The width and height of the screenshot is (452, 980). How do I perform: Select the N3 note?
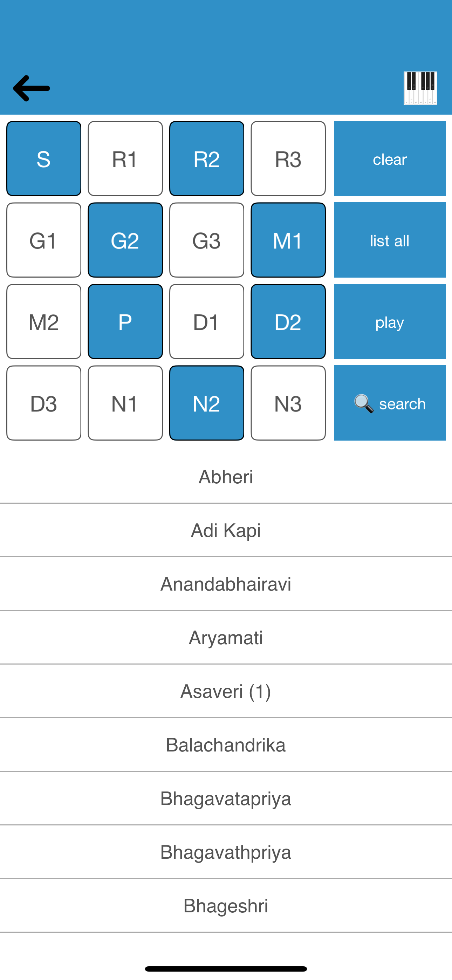tap(288, 403)
